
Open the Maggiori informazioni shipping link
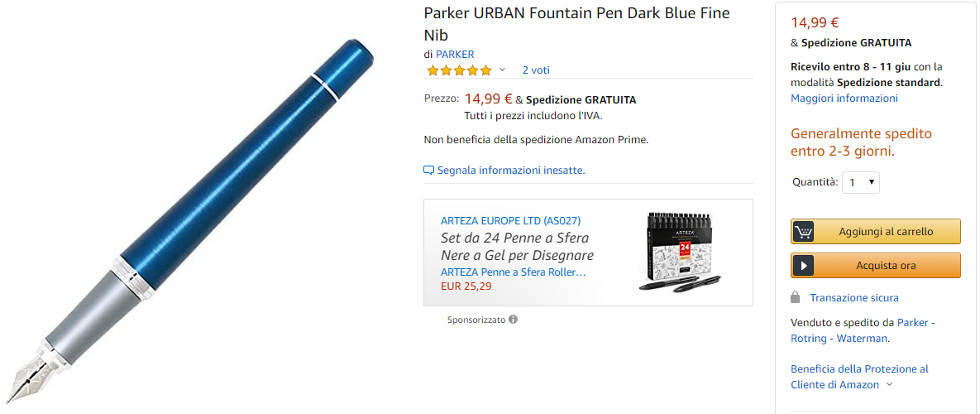pyautogui.click(x=844, y=99)
